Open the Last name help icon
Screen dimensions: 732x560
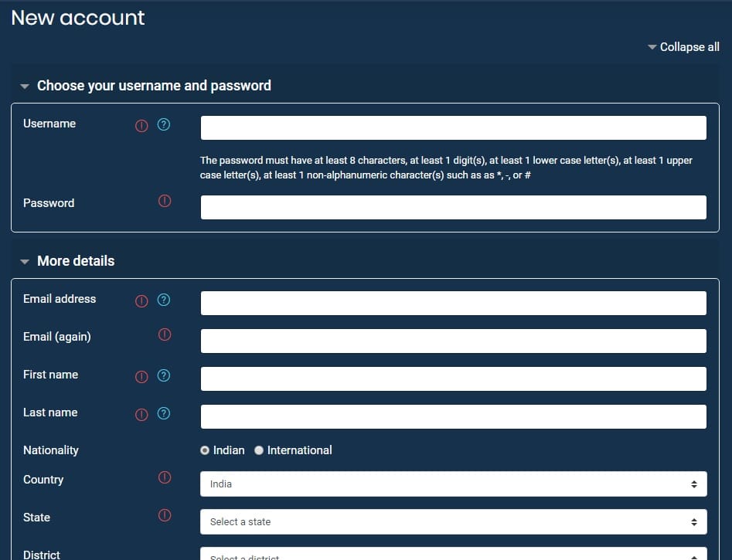tap(163, 413)
